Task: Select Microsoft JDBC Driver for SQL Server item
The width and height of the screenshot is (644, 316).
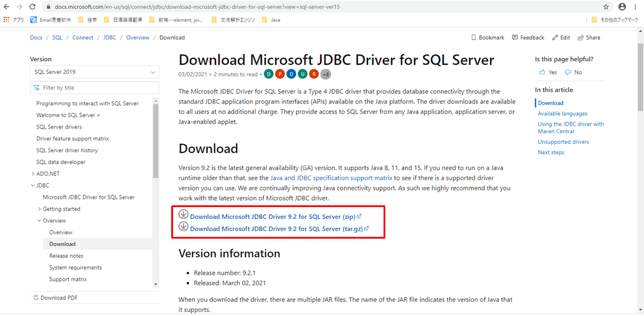Action: pyautogui.click(x=89, y=197)
